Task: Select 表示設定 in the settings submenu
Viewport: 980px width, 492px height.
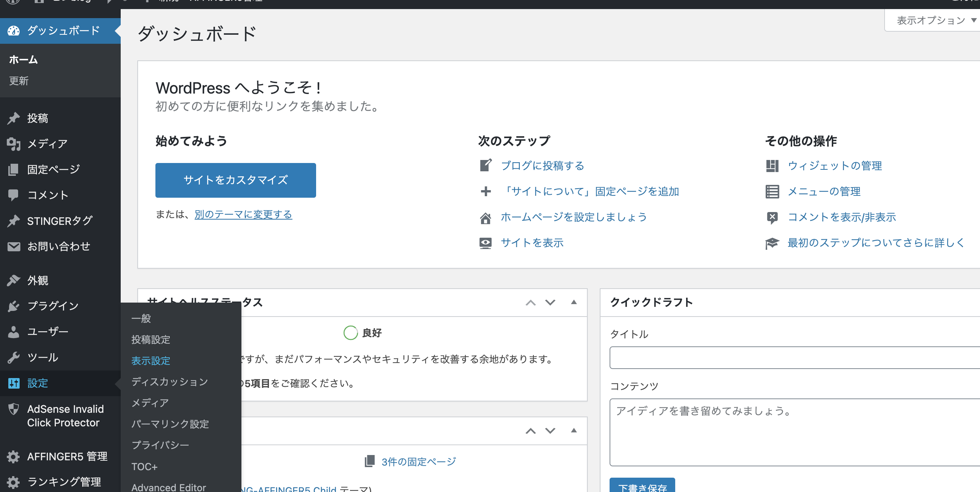Action: pos(151,361)
